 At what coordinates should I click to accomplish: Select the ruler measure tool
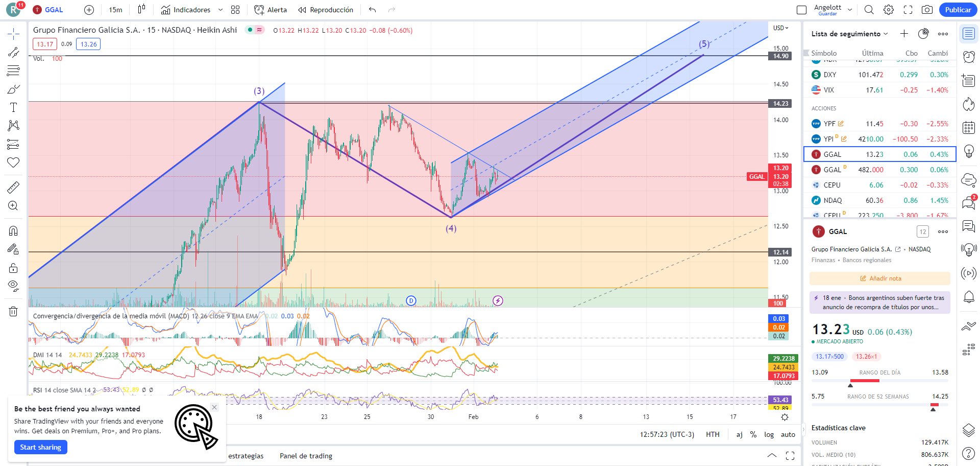13,188
